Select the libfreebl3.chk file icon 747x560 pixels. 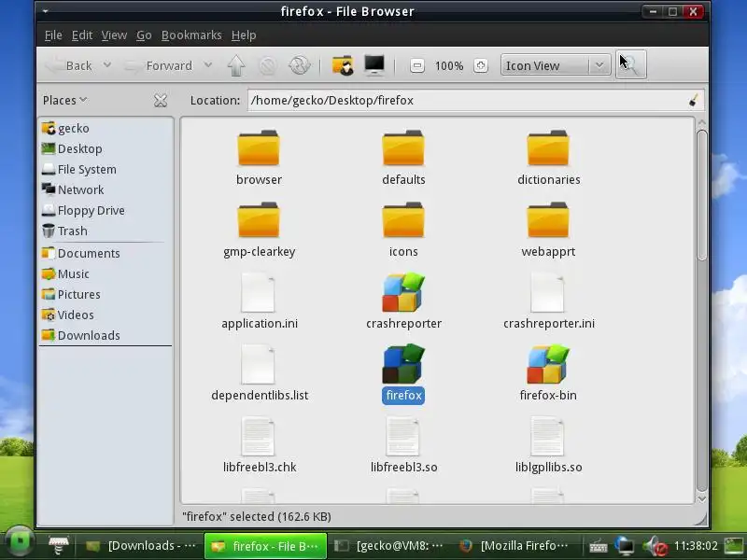[x=258, y=436]
